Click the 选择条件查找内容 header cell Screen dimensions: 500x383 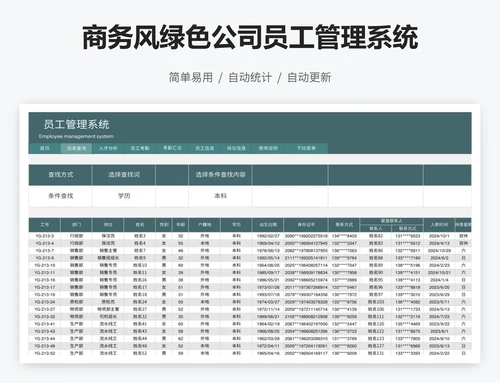[x=220, y=175]
